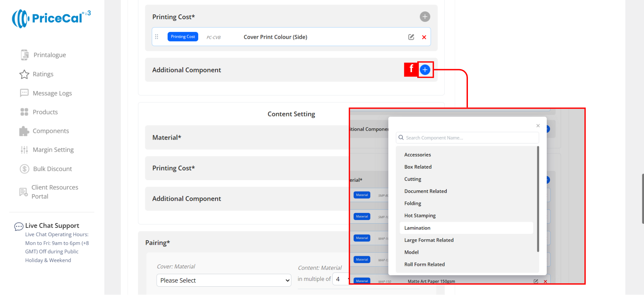644x295 pixels.
Task: Open the Cover Material Please Select dropdown
Action: (x=224, y=280)
